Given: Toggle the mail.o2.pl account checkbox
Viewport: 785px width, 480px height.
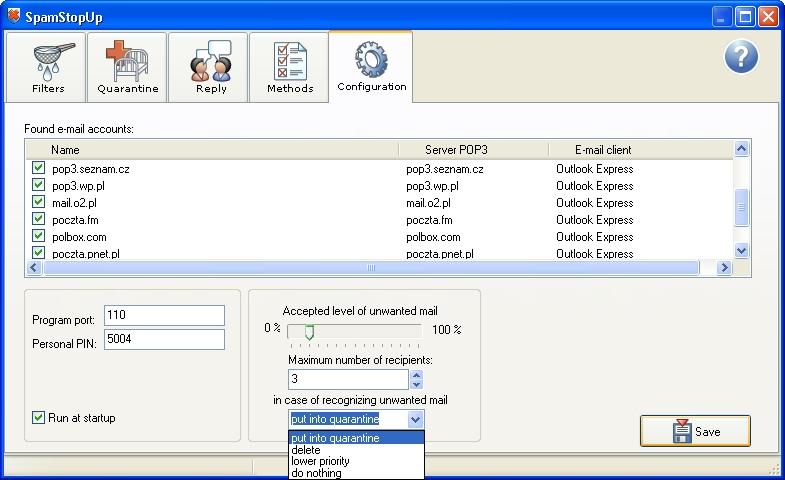Looking at the screenshot, I should tap(38, 202).
